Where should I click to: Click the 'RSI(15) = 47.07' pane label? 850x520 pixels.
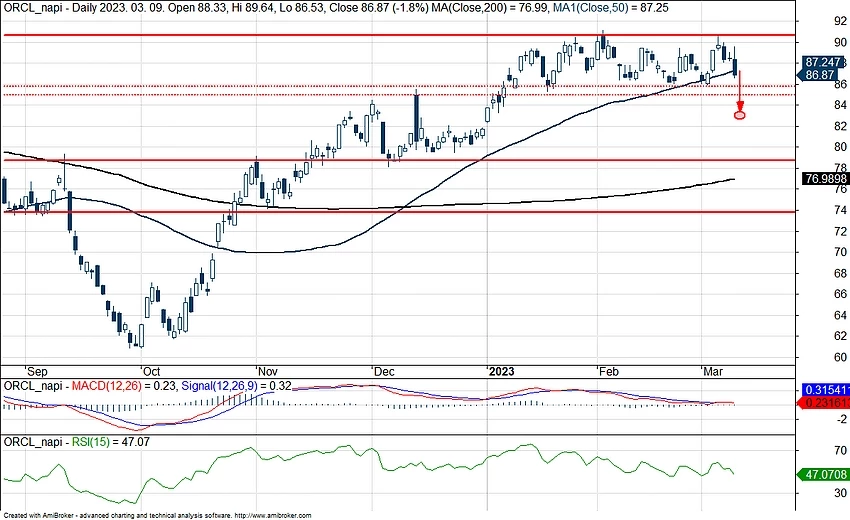111,442
